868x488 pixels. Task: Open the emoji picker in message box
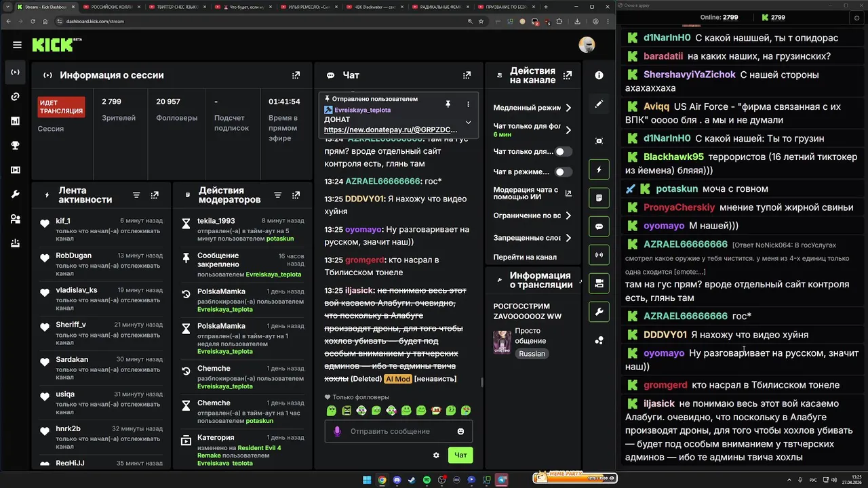pyautogui.click(x=460, y=431)
